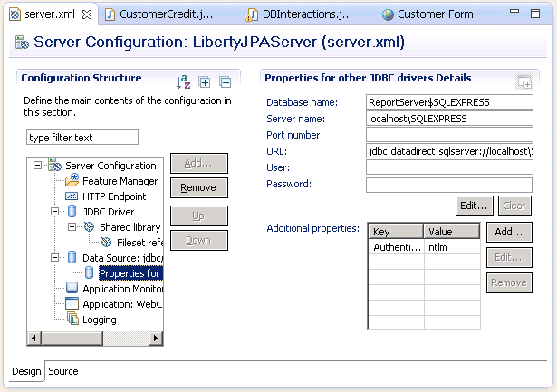Click the icon in Details panel header
Image resolution: width=557 pixels, height=392 pixels.
click(523, 82)
